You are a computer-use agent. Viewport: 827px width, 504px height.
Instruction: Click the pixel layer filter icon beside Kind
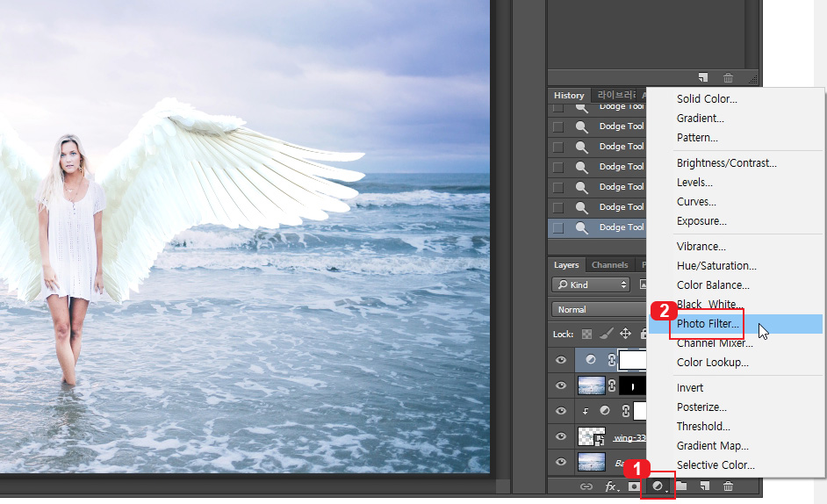643,284
